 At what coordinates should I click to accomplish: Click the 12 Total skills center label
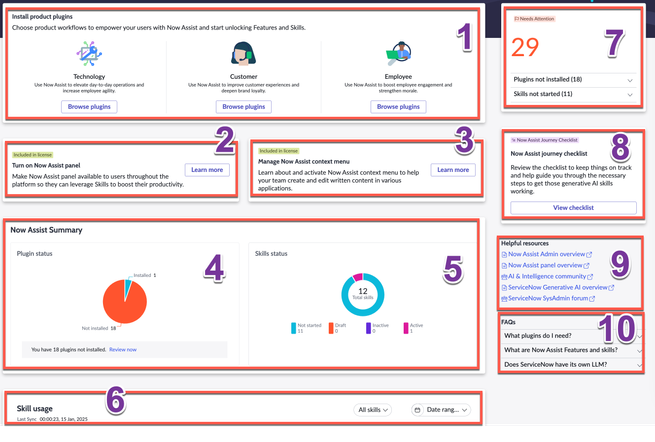click(363, 293)
